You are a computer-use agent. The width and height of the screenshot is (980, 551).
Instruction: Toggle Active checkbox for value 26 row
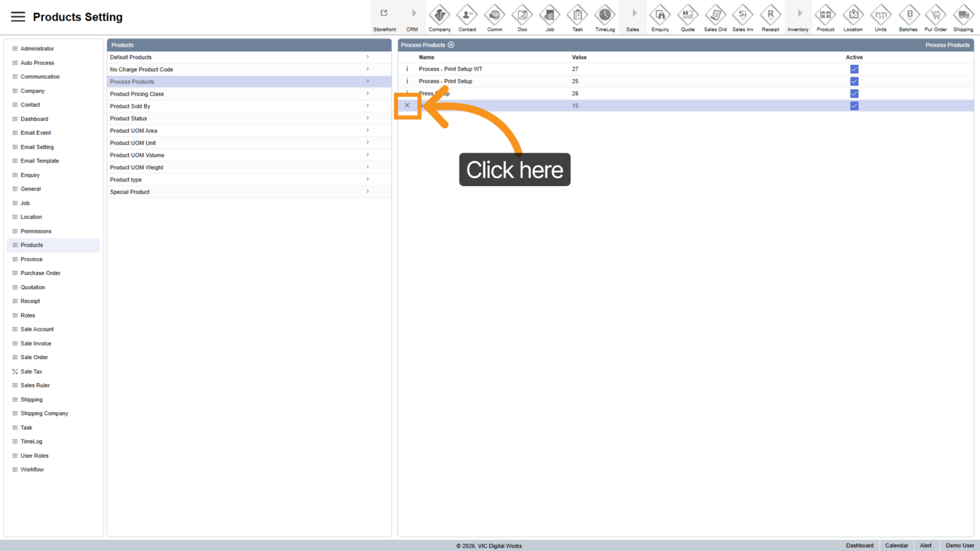(x=854, y=93)
